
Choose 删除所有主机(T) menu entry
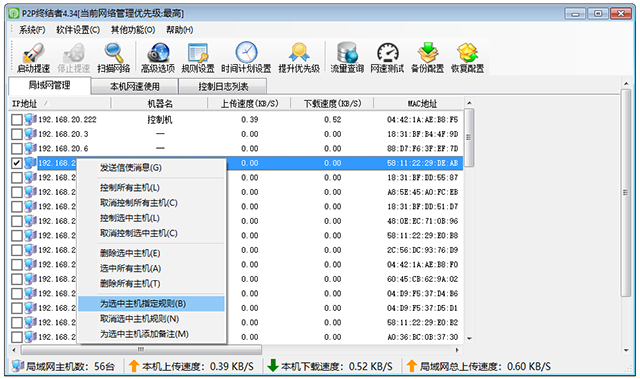point(151,284)
